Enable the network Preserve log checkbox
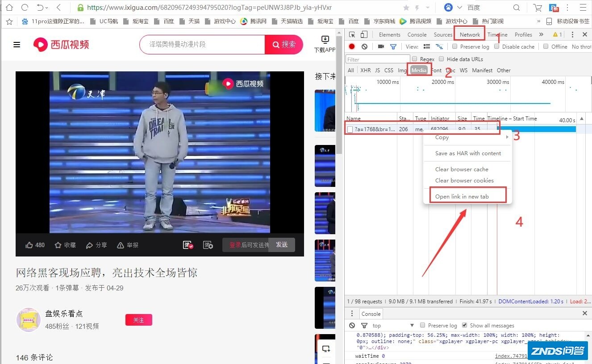Screen dimensions: 592x364 point(454,46)
